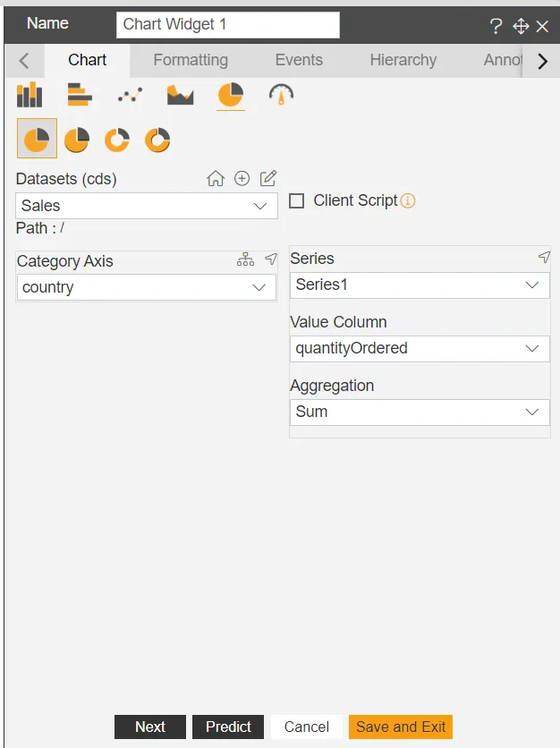
Task: Close the Chart Widget dialog
Action: 542,26
